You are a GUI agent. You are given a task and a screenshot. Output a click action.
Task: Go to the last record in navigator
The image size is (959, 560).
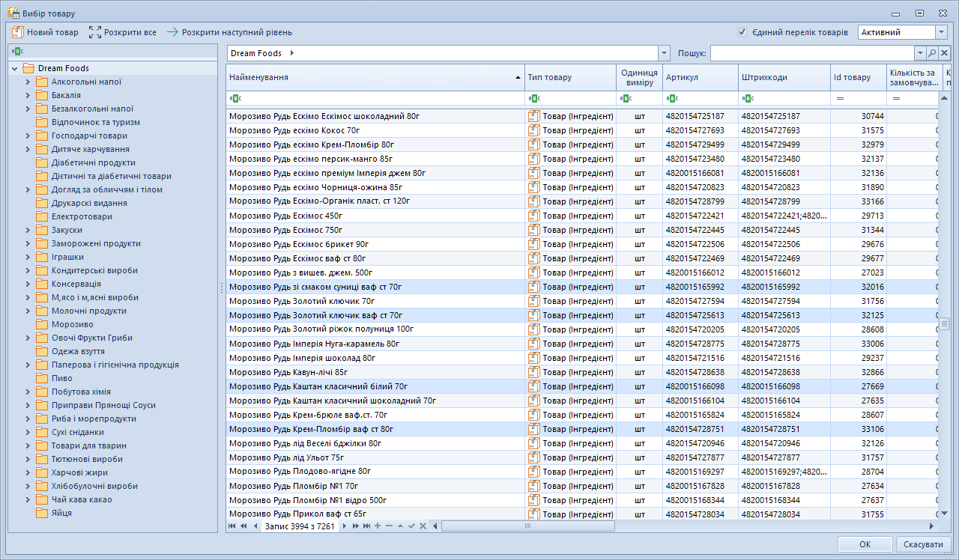(x=366, y=526)
